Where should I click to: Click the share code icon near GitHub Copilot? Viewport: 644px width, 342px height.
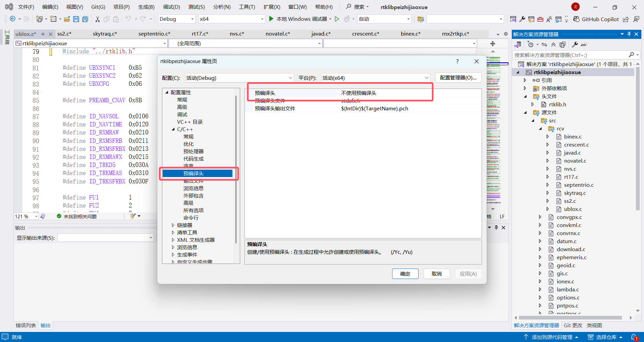(x=626, y=19)
